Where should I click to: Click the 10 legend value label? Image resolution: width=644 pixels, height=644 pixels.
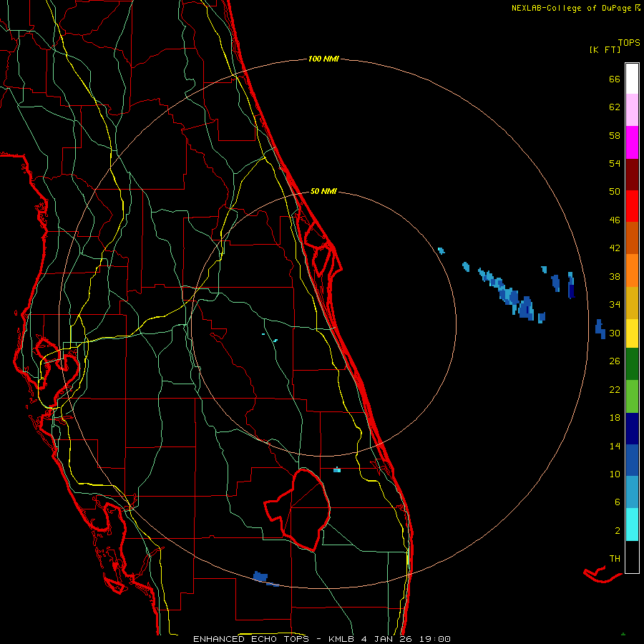click(615, 474)
